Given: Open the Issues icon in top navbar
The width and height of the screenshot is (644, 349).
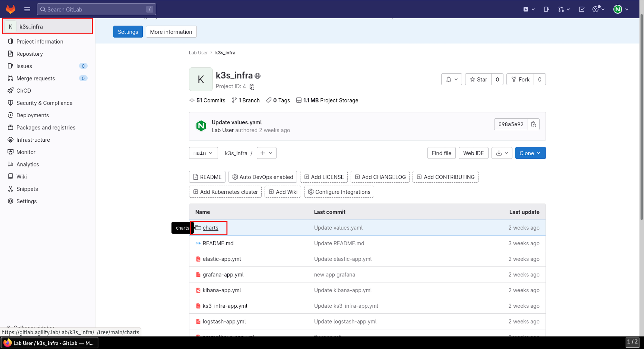Looking at the screenshot, I should pyautogui.click(x=546, y=9).
